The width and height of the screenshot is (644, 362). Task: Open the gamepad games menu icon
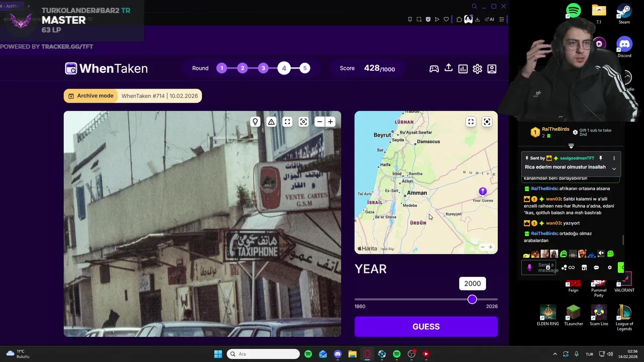coord(434,69)
